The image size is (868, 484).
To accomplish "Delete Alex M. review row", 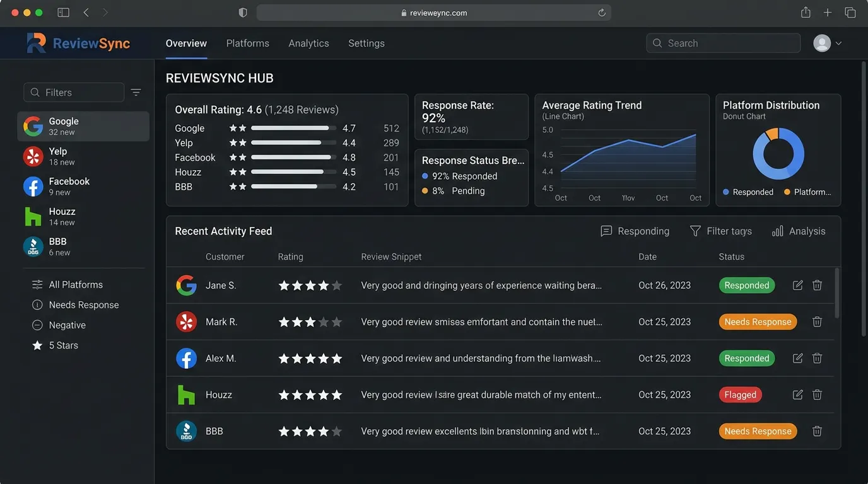I will click(817, 359).
